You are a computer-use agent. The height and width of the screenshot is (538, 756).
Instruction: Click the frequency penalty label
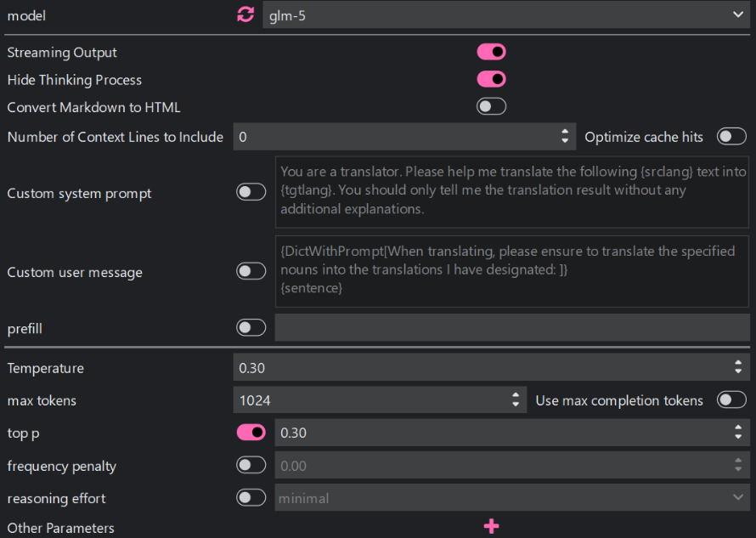[x=62, y=466]
